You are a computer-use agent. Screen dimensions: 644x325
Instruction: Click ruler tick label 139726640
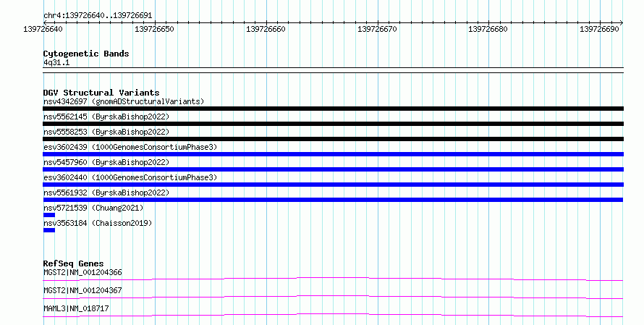click(43, 29)
